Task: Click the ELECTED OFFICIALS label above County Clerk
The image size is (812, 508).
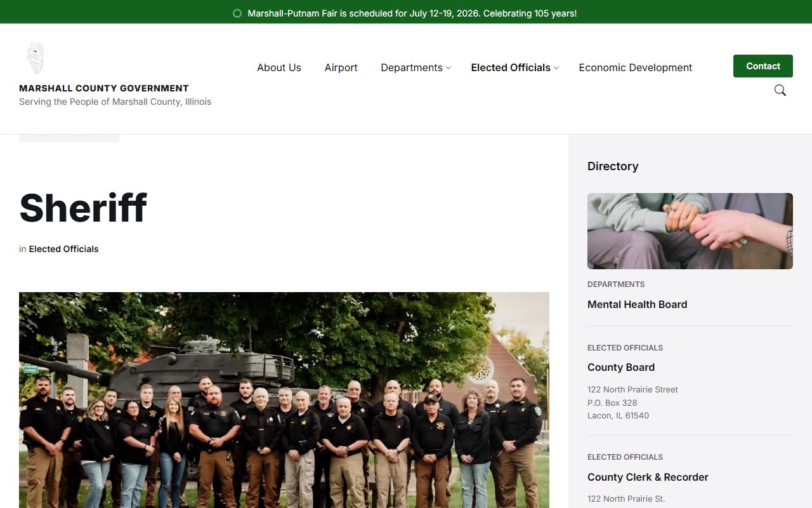Action: 625,457
